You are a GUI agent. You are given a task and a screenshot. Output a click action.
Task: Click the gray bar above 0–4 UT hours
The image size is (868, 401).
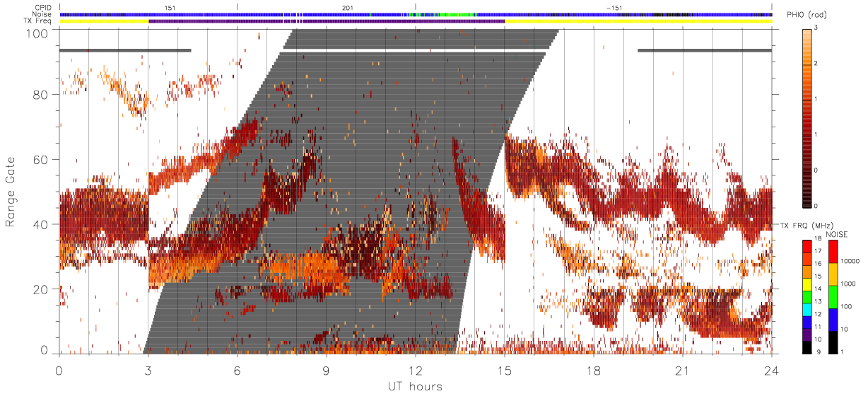125,50
